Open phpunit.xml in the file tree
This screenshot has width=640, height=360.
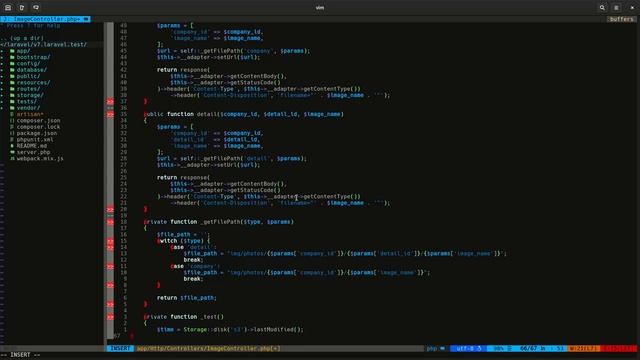pos(35,140)
